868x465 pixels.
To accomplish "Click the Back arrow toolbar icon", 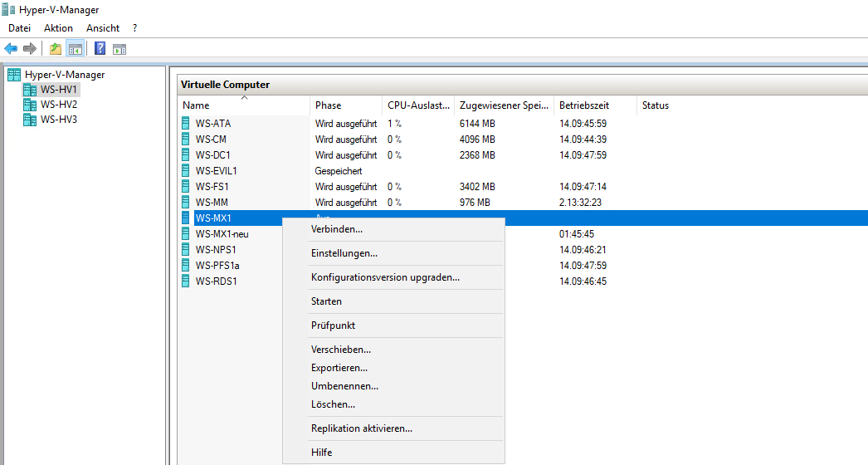I will click(11, 49).
